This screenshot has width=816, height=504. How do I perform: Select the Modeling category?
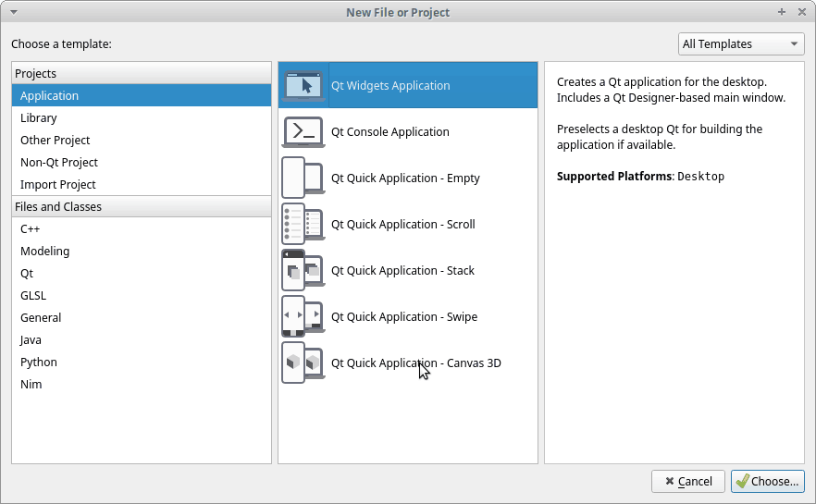pos(142,252)
